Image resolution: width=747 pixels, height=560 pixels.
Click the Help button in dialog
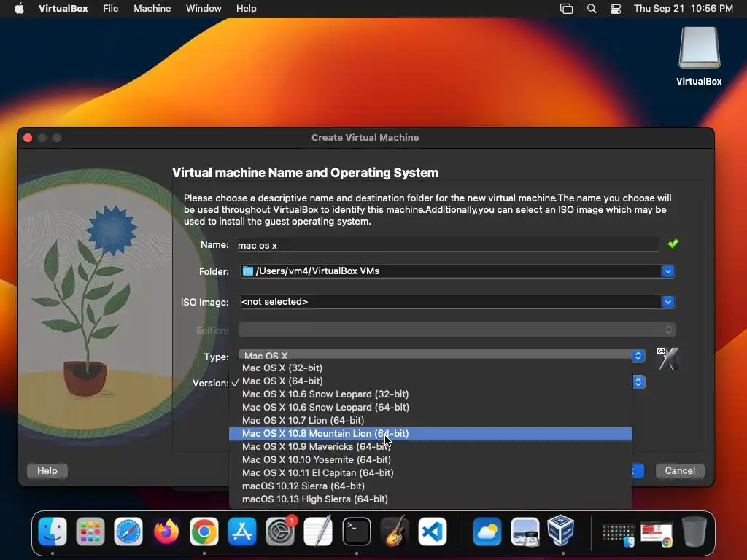coord(47,470)
